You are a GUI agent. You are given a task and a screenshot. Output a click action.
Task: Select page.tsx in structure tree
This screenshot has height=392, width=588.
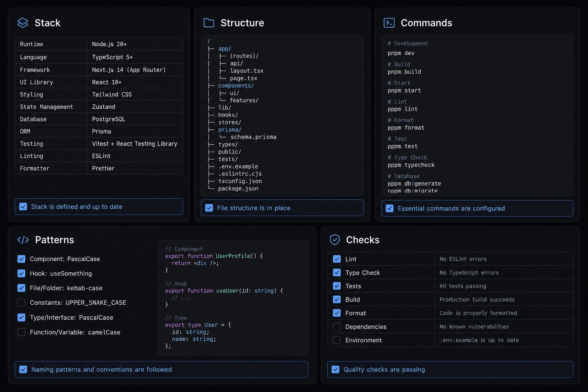243,78
